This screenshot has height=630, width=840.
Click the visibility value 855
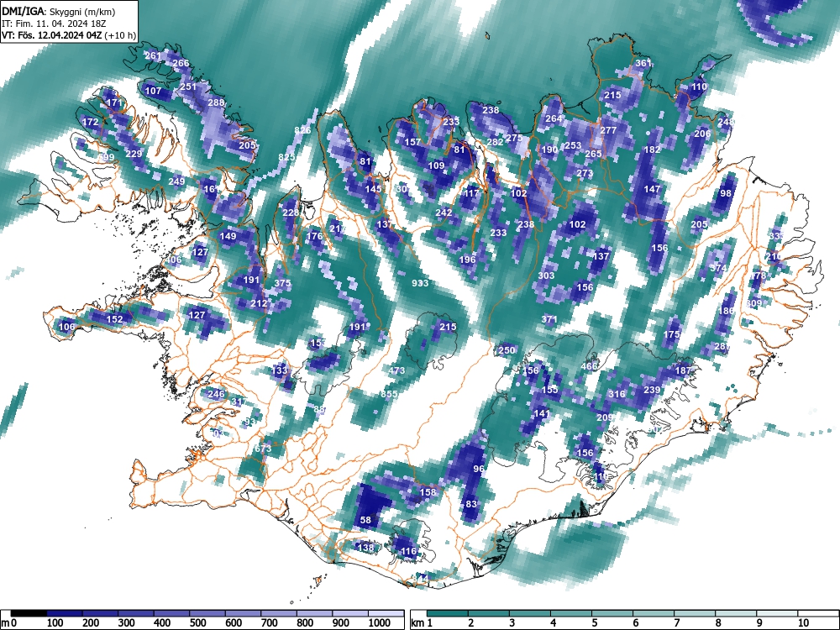pyautogui.click(x=389, y=394)
